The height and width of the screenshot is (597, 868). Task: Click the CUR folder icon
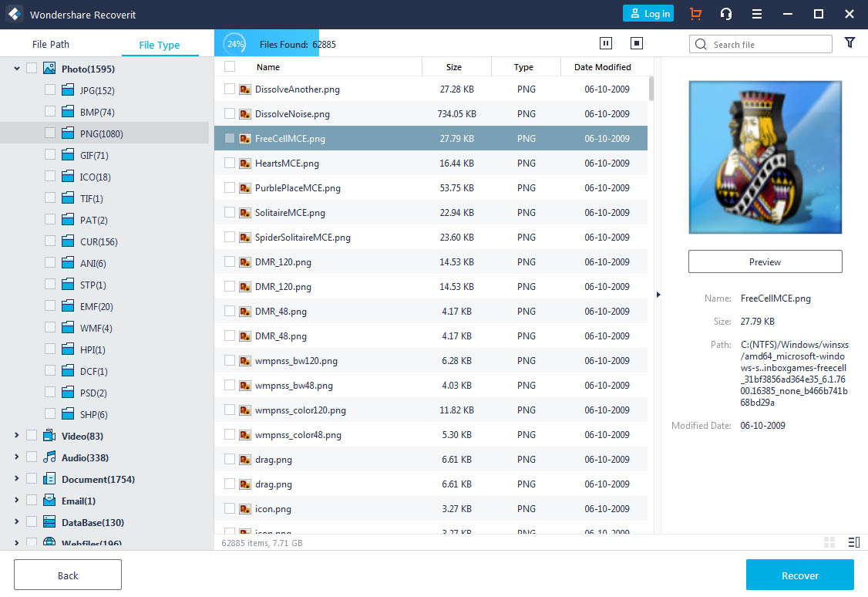(68, 241)
